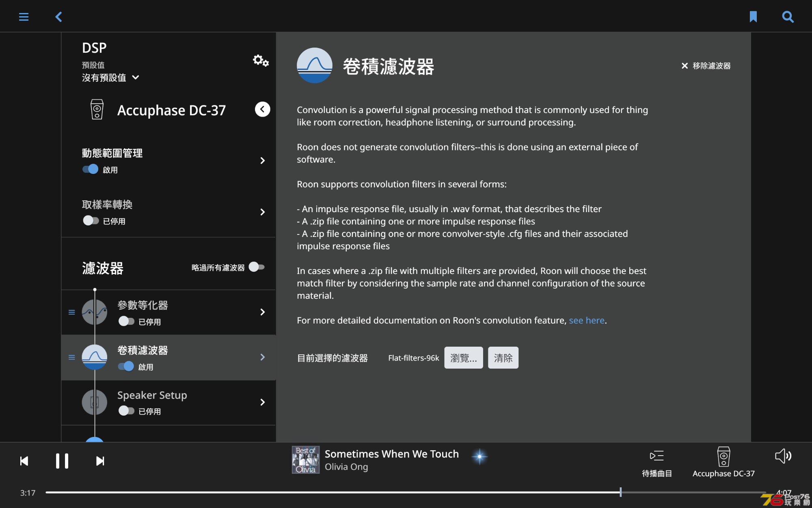Click the signal path star indicator

point(479,456)
